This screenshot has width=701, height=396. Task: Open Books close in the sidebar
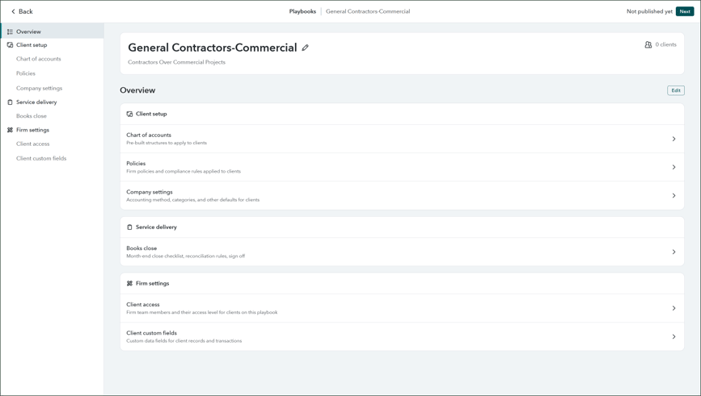click(x=31, y=116)
